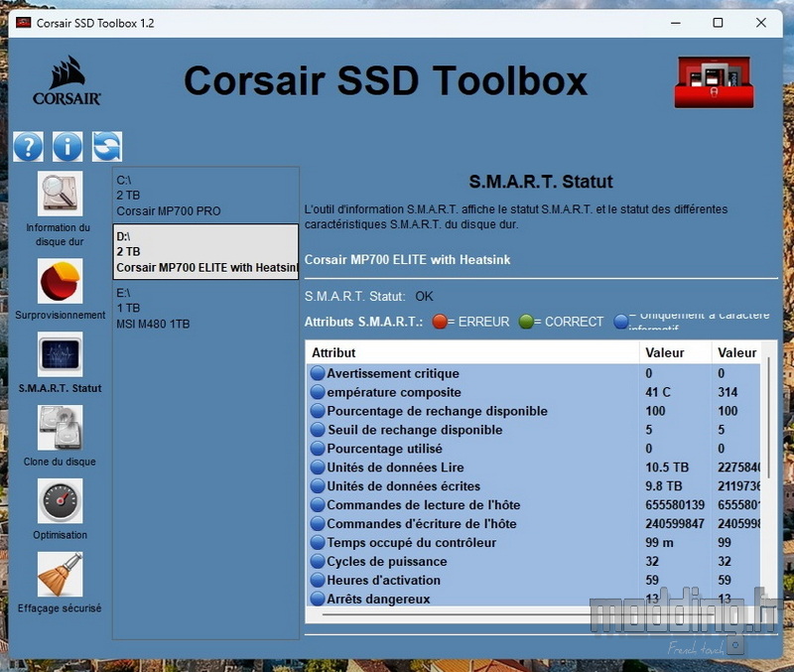Click the 10.5 TB data read value

(x=667, y=468)
